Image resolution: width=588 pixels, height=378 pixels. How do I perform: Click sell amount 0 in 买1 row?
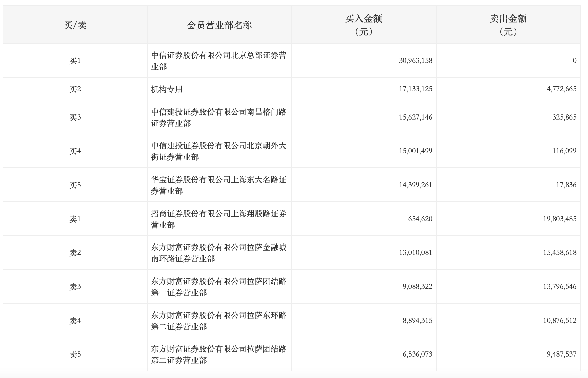(x=575, y=60)
